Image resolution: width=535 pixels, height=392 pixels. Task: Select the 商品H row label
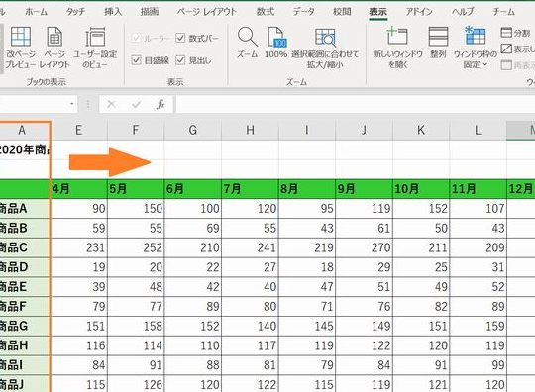point(25,345)
